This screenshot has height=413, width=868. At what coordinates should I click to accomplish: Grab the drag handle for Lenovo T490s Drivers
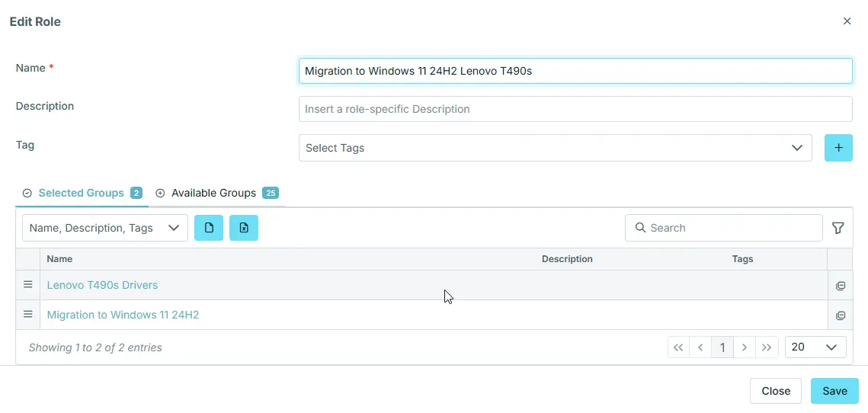(x=28, y=285)
